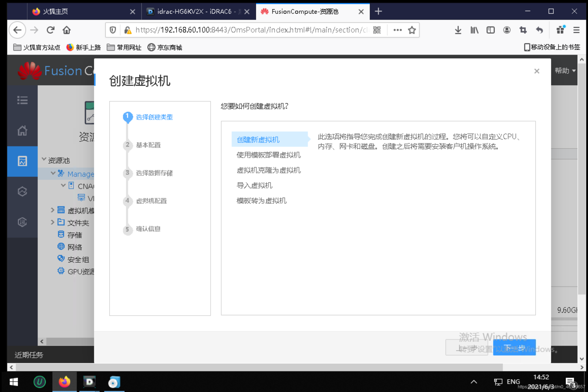The width and height of the screenshot is (588, 392).
Task: Show hidden system tray icons
Action: pos(474,382)
